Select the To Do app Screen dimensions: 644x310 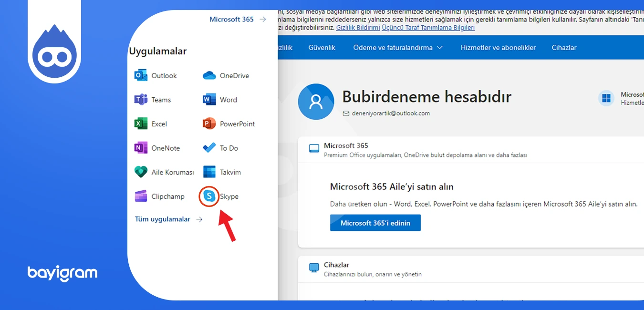(220, 148)
